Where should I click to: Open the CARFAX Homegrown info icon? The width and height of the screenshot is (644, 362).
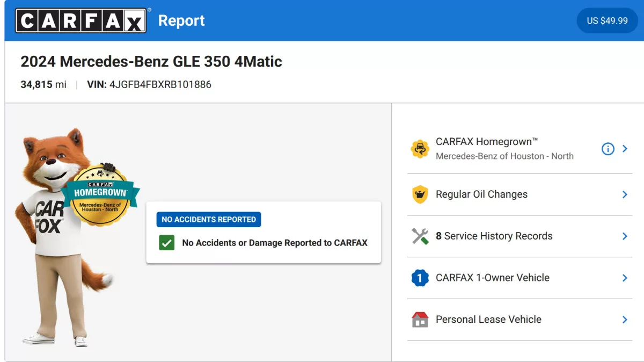click(608, 149)
